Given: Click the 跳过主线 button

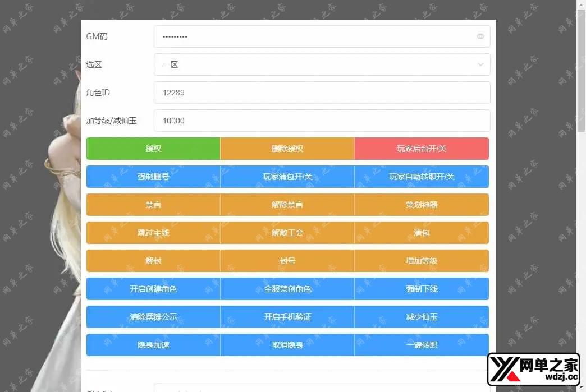Looking at the screenshot, I should click(x=153, y=233).
